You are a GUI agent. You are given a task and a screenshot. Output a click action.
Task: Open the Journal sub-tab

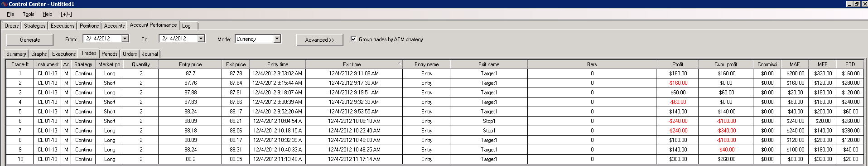[150, 54]
